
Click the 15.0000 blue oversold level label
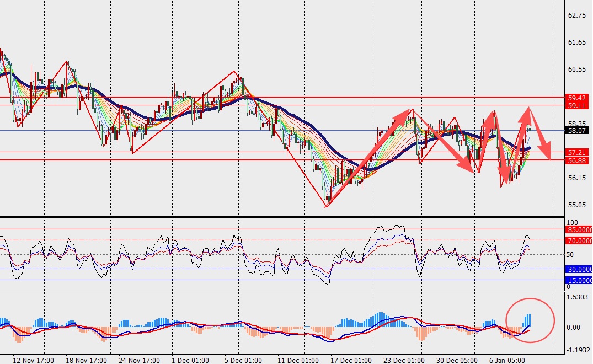[x=579, y=281]
